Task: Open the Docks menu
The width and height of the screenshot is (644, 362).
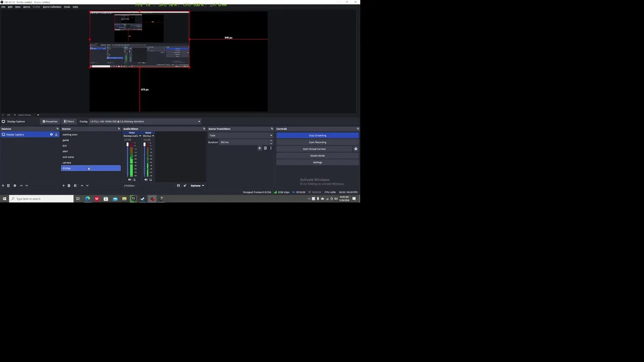Action: 27,7
